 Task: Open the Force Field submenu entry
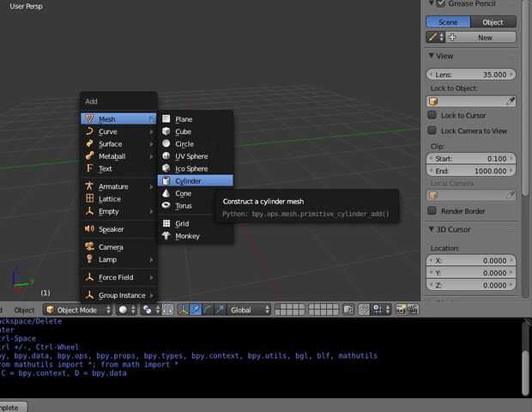(x=118, y=277)
